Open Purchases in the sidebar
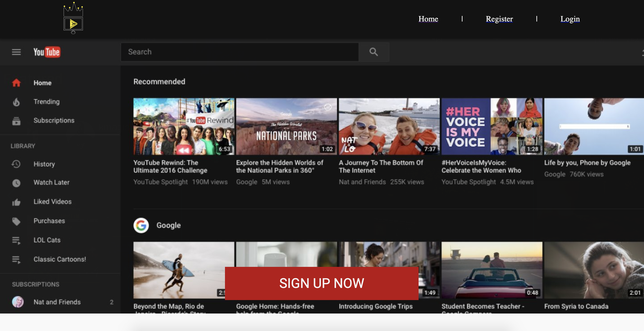644x331 pixels. [49, 221]
